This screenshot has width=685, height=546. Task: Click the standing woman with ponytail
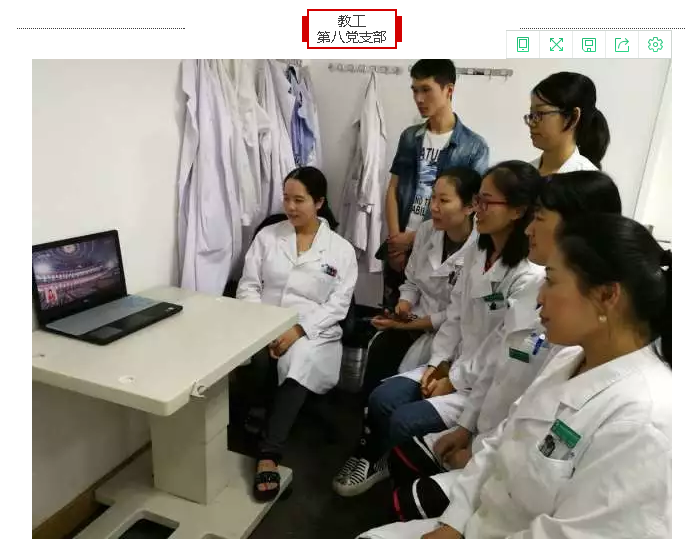(x=565, y=120)
